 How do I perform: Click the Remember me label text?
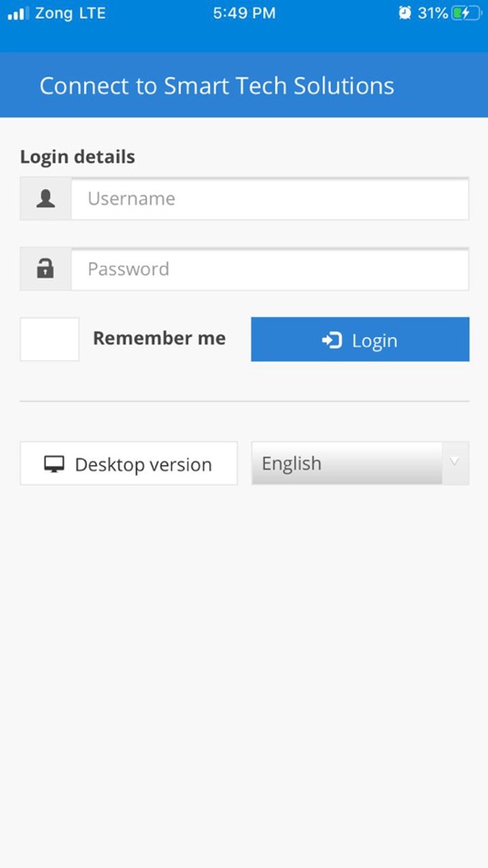(160, 338)
